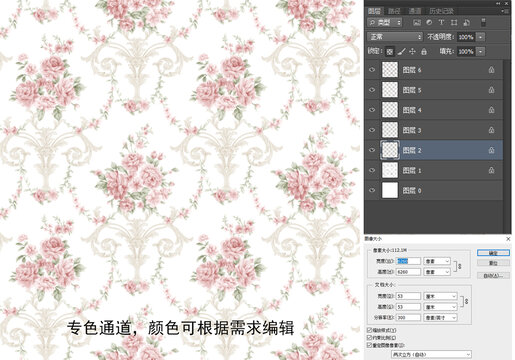The width and height of the screenshot is (515, 360).
Task: Click lock position move icon
Action: pyautogui.click(x=412, y=51)
